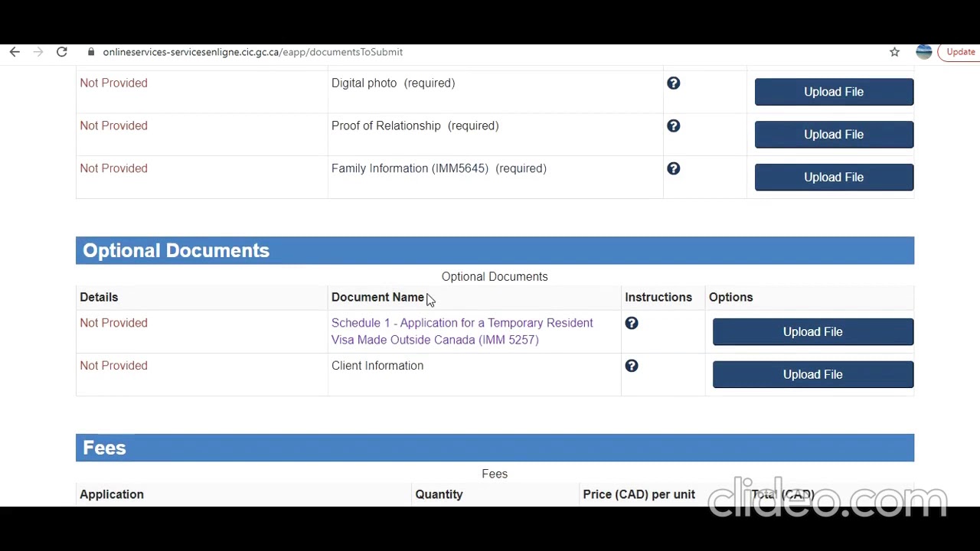The image size is (980, 551).
Task: Open the Schedule 1 IMM 5257 link
Action: tap(462, 331)
